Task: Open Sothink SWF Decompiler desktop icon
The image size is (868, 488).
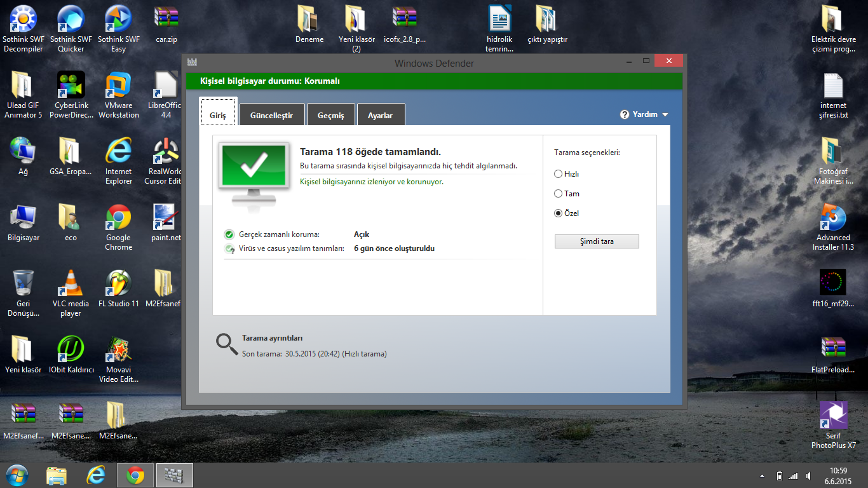Action: (x=23, y=30)
